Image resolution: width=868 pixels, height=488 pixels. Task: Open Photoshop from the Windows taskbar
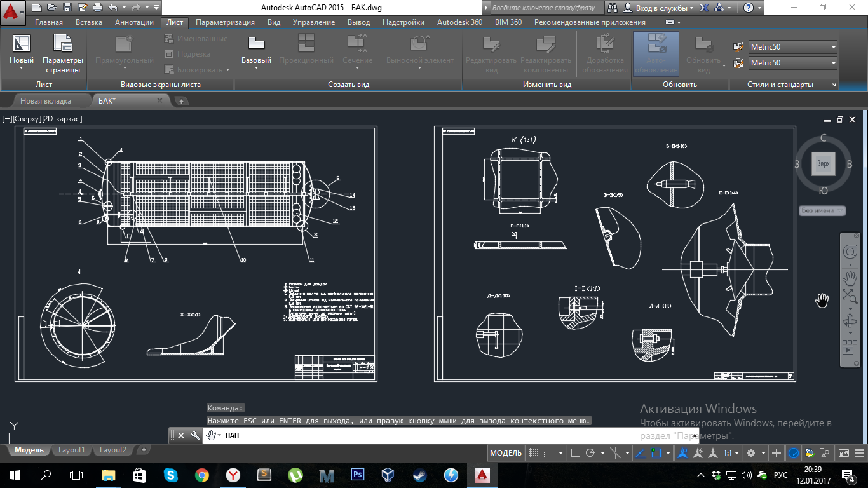pyautogui.click(x=357, y=475)
